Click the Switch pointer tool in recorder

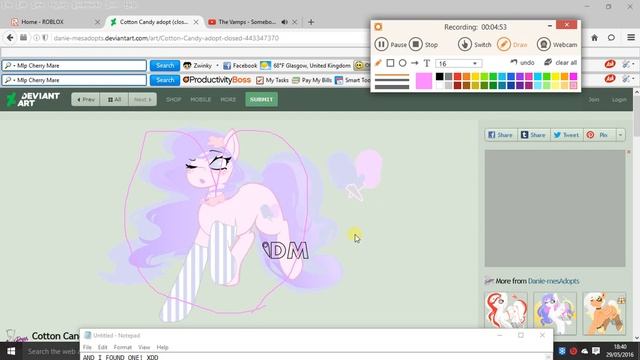(x=474, y=44)
